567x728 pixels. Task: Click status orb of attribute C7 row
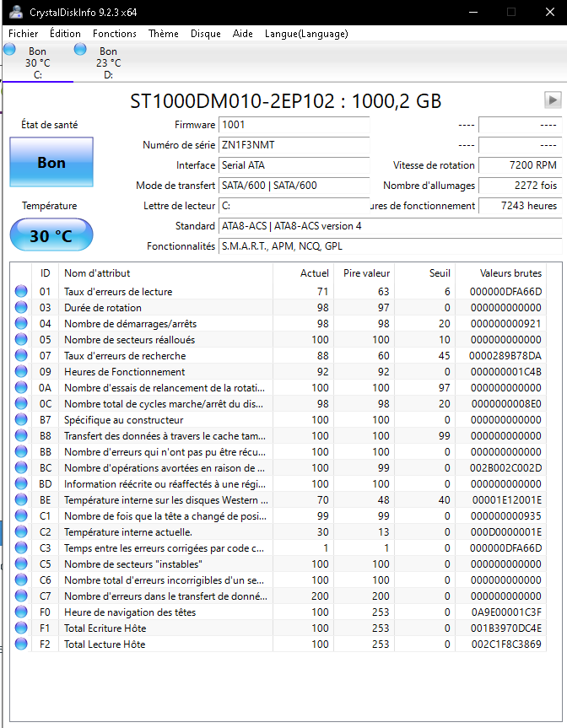[21, 596]
